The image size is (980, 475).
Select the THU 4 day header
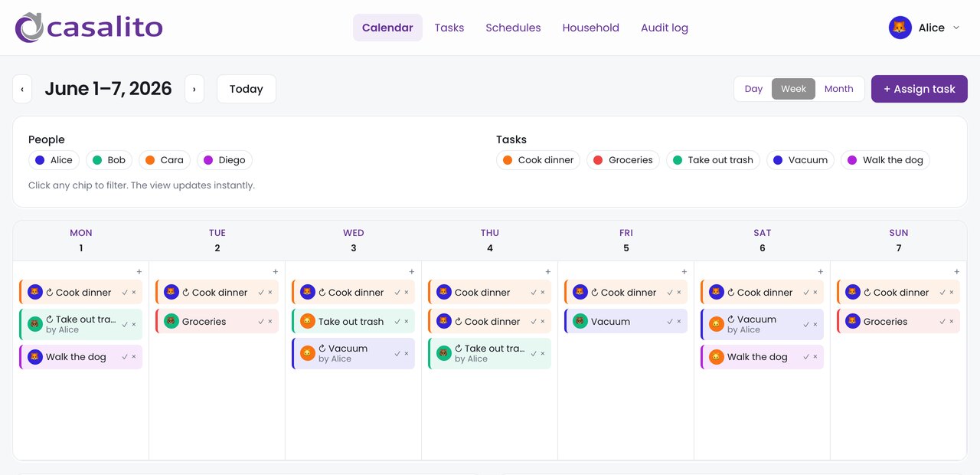(490, 241)
